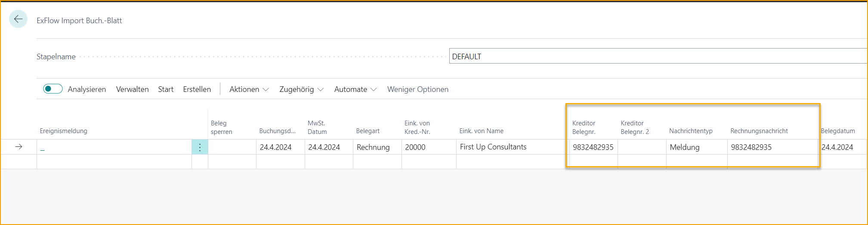The height and width of the screenshot is (225, 868).
Task: Click Weniger Optionen
Action: point(418,89)
